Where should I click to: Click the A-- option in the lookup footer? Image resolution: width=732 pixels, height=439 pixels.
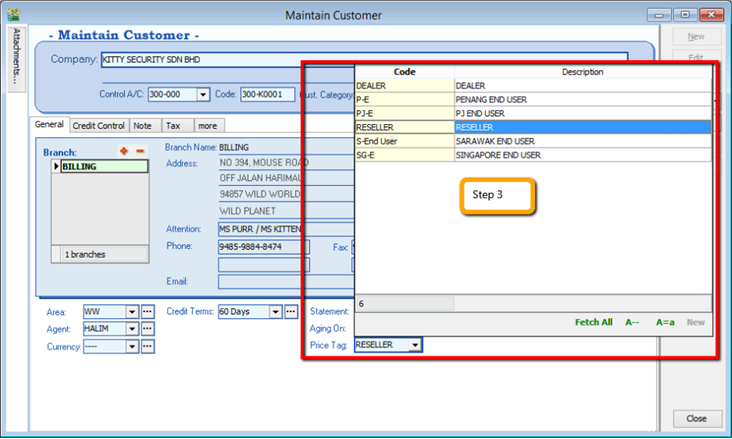click(632, 323)
